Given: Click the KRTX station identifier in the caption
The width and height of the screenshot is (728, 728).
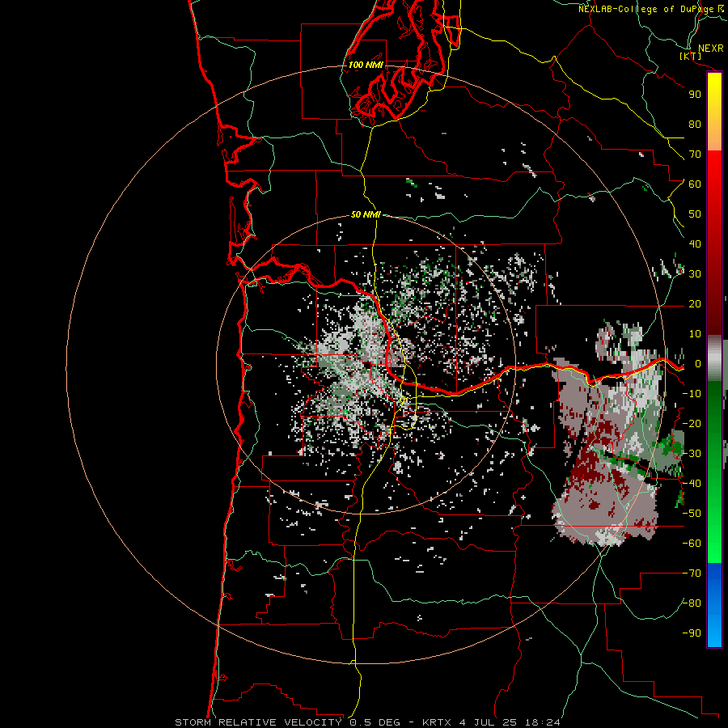Looking at the screenshot, I should [437, 722].
